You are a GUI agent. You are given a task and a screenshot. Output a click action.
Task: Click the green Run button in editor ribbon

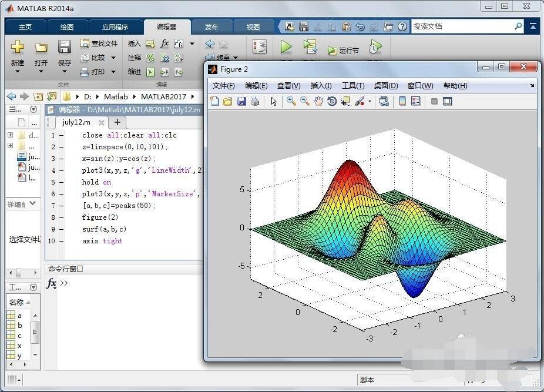coord(286,47)
